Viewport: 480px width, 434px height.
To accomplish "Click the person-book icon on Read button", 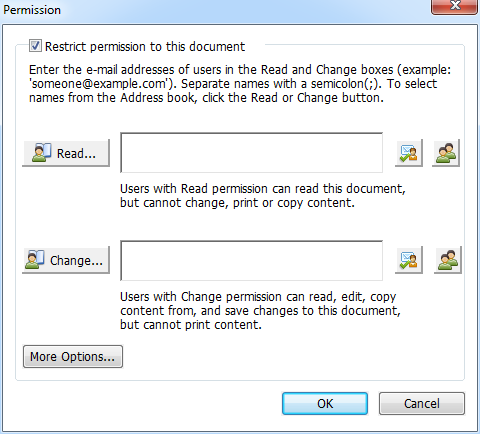I will (x=42, y=153).
